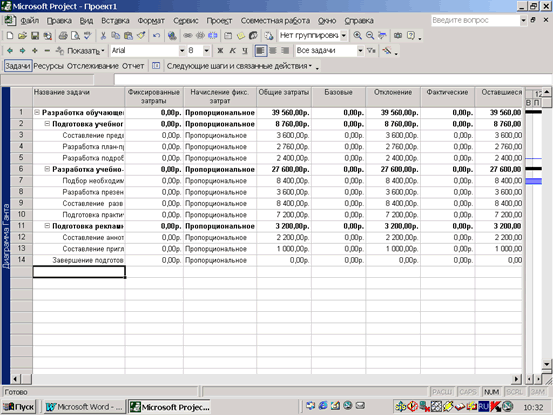The height and width of the screenshot is (416, 554).
Task: Indent the task with right arrow
Action: (22, 51)
